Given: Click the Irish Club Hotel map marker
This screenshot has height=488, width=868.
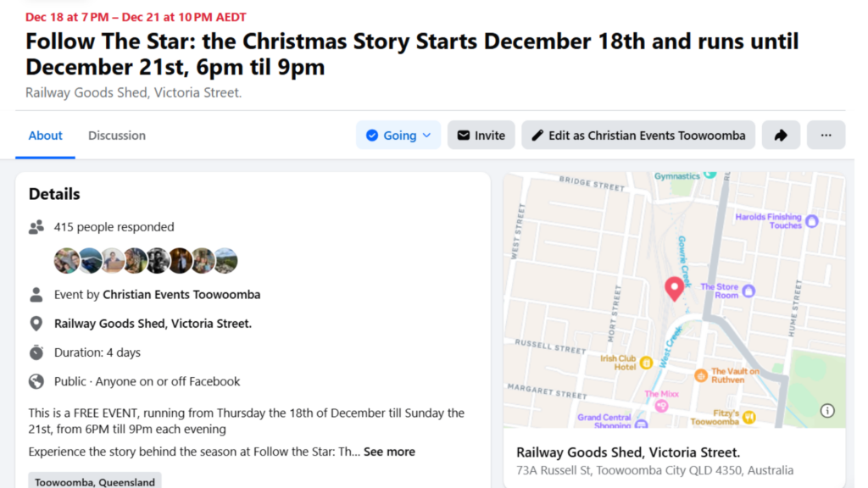Looking at the screenshot, I should 646,363.
